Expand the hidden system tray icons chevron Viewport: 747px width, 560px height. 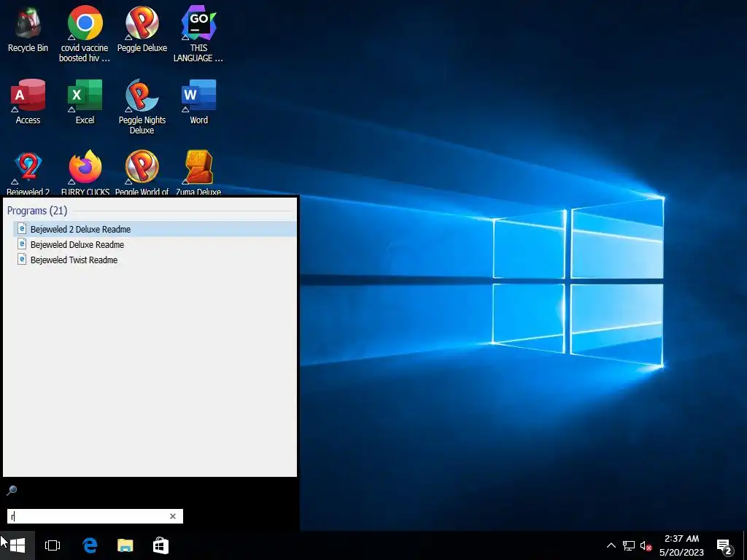pyautogui.click(x=611, y=545)
